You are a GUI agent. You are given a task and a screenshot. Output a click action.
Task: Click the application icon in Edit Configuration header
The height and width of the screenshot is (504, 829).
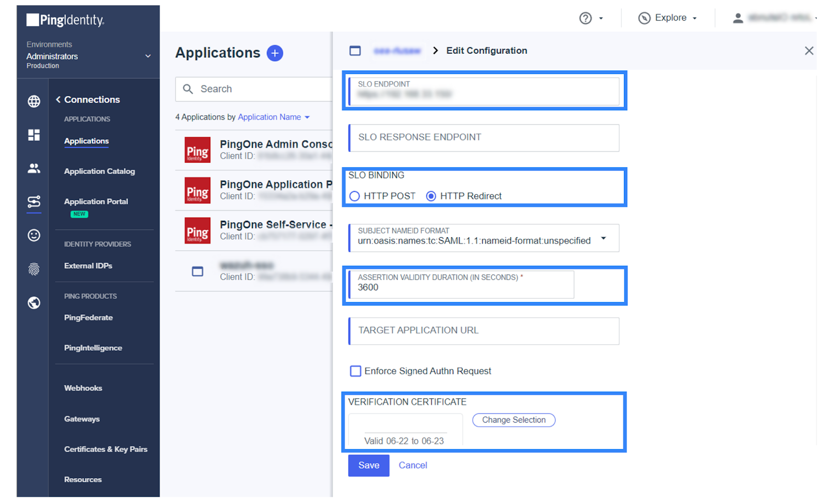coord(355,51)
